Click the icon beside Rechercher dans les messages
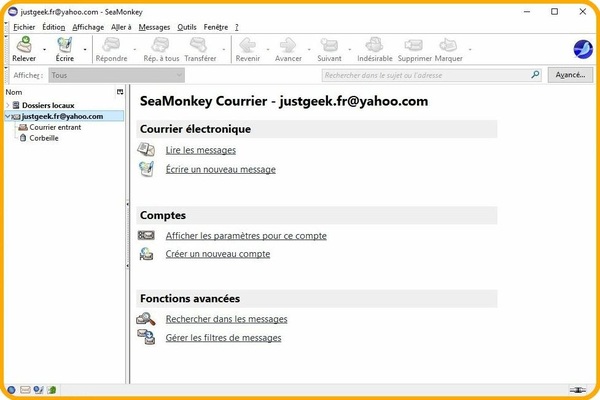600x400 pixels. tap(146, 318)
